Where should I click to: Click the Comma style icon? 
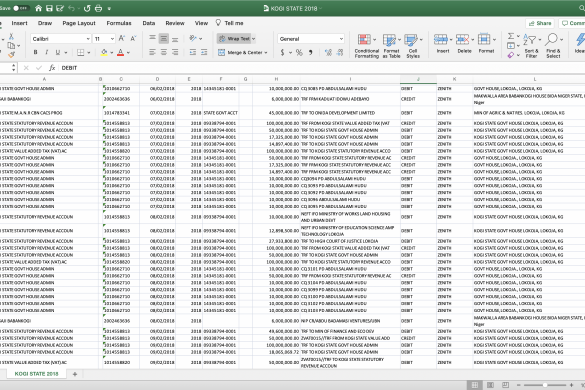[310, 53]
